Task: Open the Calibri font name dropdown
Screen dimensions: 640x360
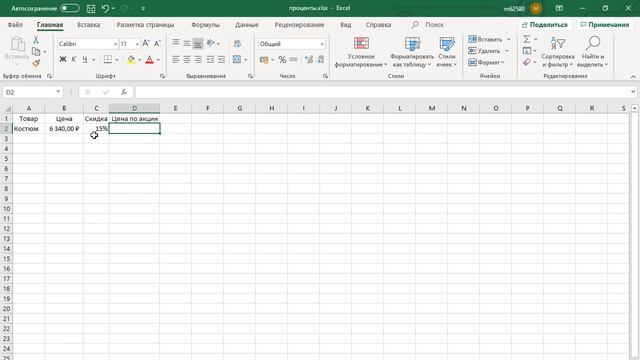Action: [x=116, y=44]
